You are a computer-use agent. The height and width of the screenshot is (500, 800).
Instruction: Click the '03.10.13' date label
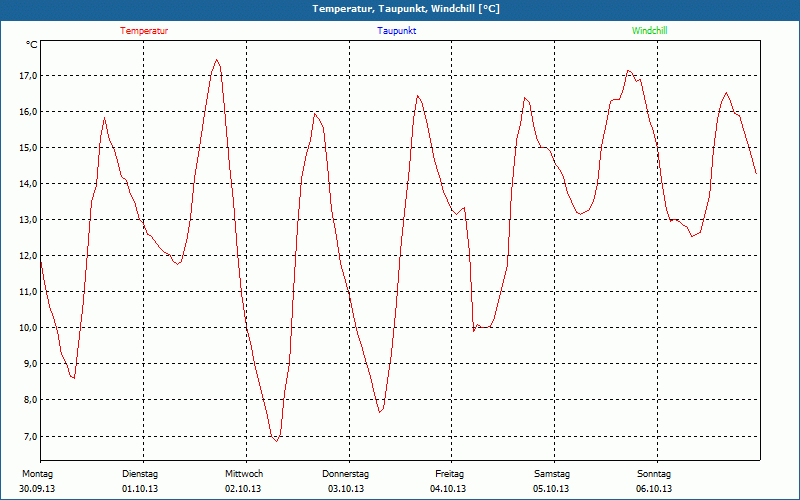pos(346,489)
